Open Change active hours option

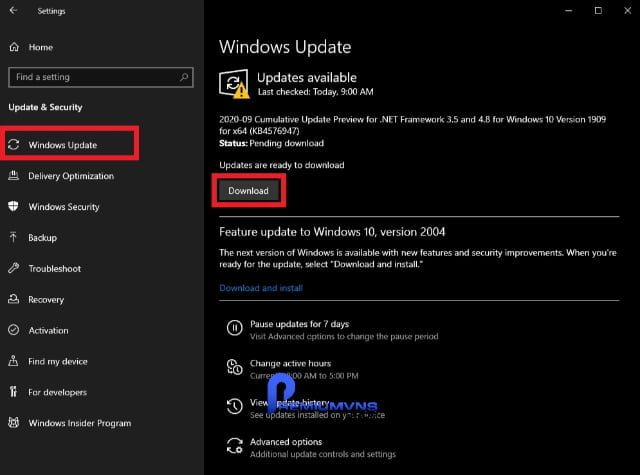291,363
